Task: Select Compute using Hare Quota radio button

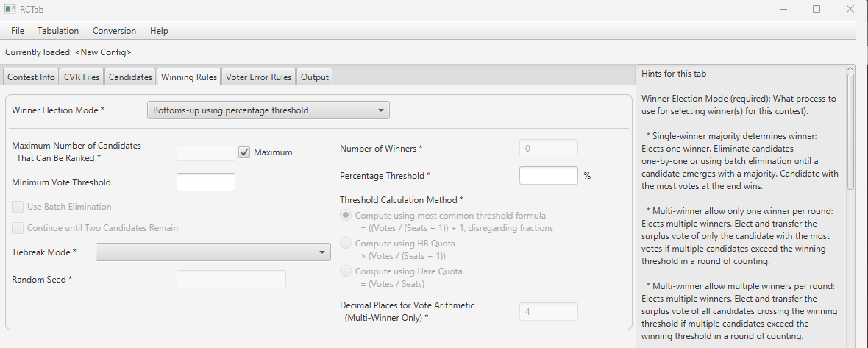Action: click(x=346, y=271)
